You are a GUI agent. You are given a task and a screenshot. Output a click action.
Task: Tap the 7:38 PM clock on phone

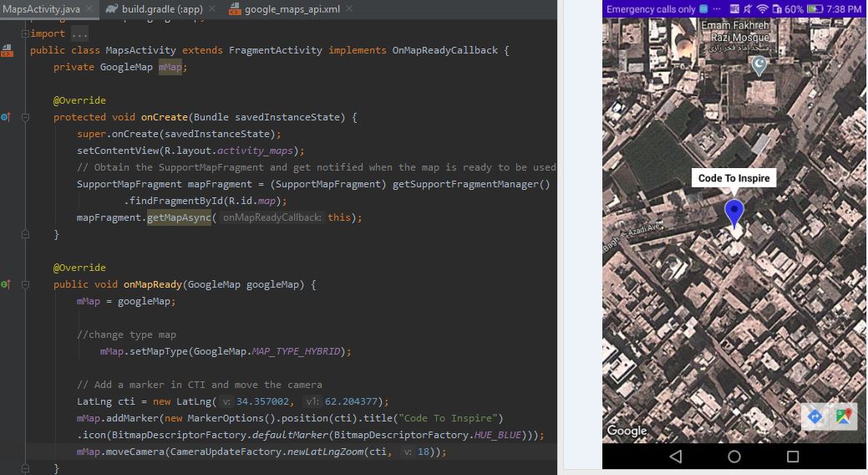click(x=845, y=9)
